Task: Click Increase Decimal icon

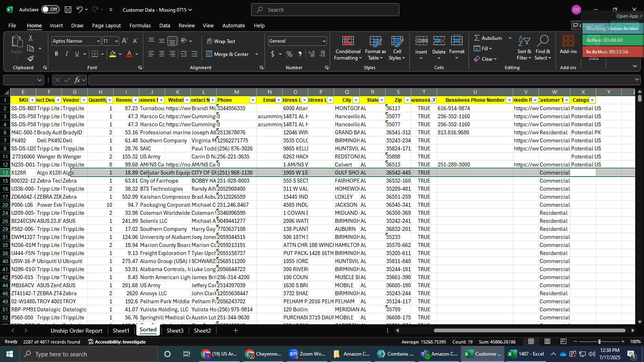Action: pos(312,54)
